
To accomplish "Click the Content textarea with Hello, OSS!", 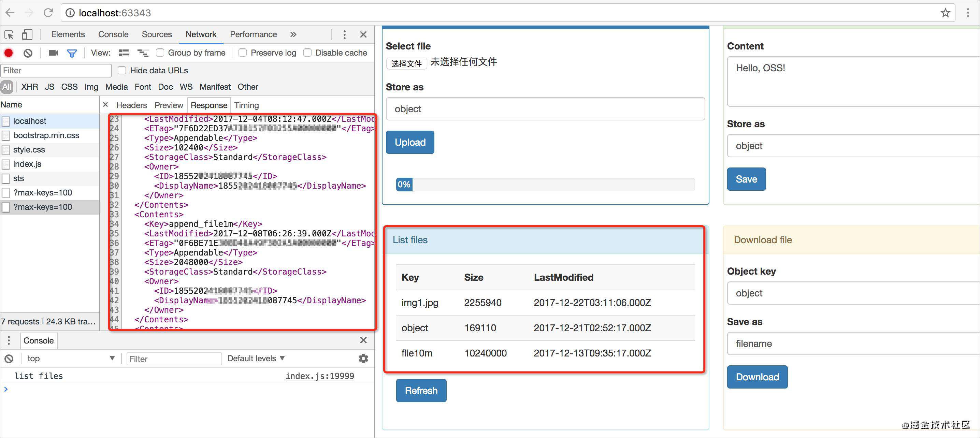I will tap(853, 82).
